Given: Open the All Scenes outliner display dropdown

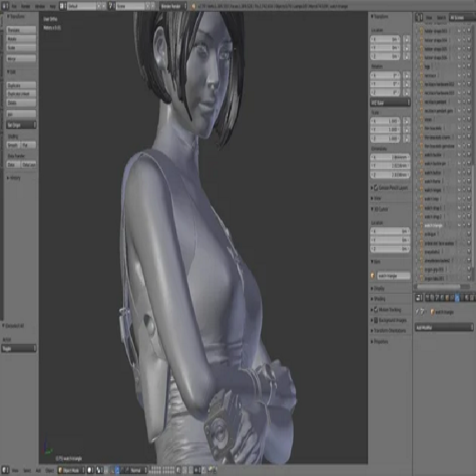Looking at the screenshot, I should click(x=462, y=18).
